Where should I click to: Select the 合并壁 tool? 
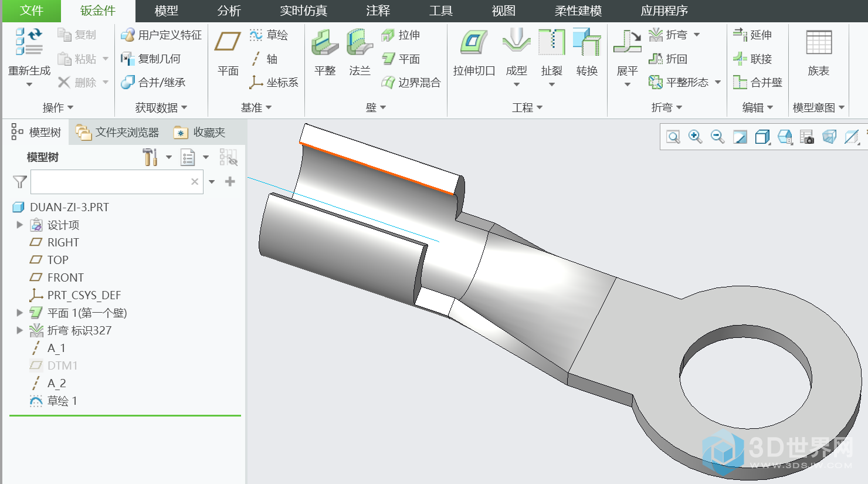pyautogui.click(x=758, y=82)
